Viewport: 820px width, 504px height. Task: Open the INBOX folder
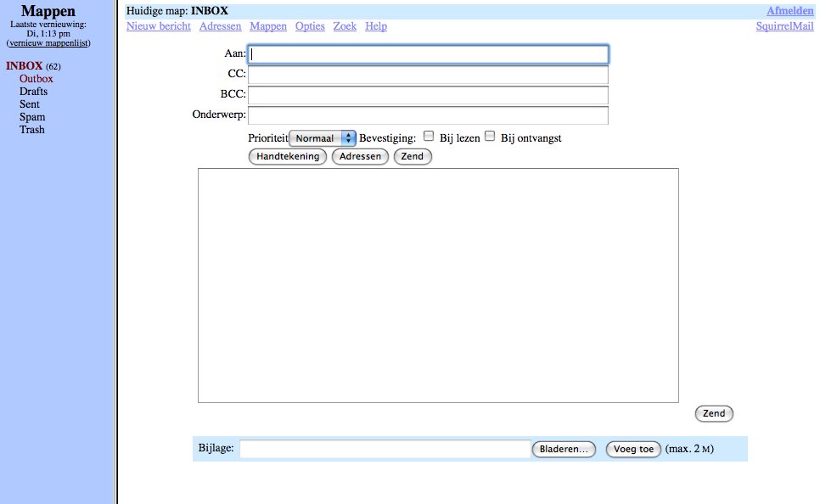tap(24, 66)
